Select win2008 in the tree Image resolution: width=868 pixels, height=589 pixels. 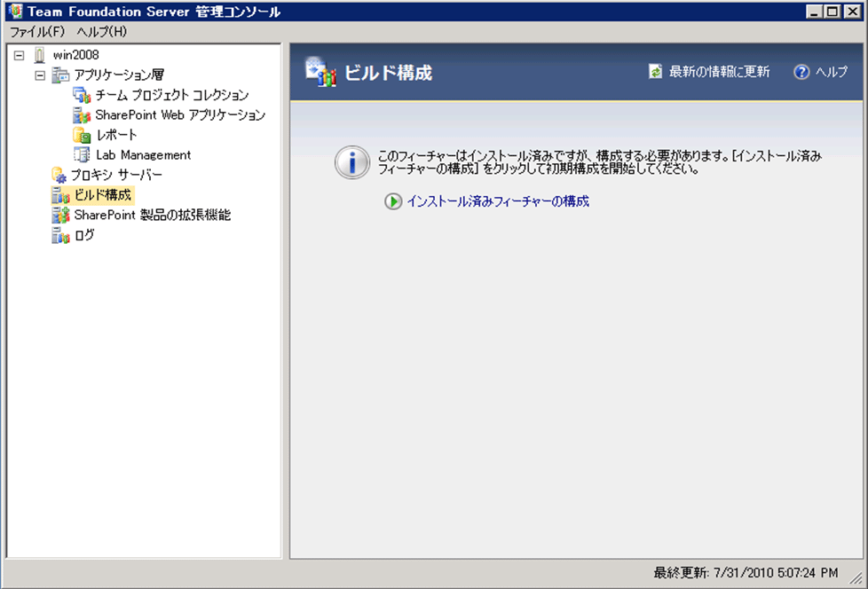tap(75, 55)
